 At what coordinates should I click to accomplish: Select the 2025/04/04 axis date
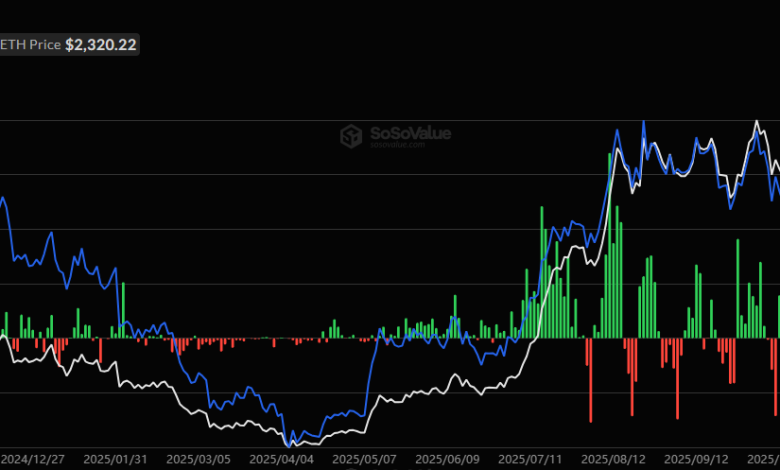283,458
